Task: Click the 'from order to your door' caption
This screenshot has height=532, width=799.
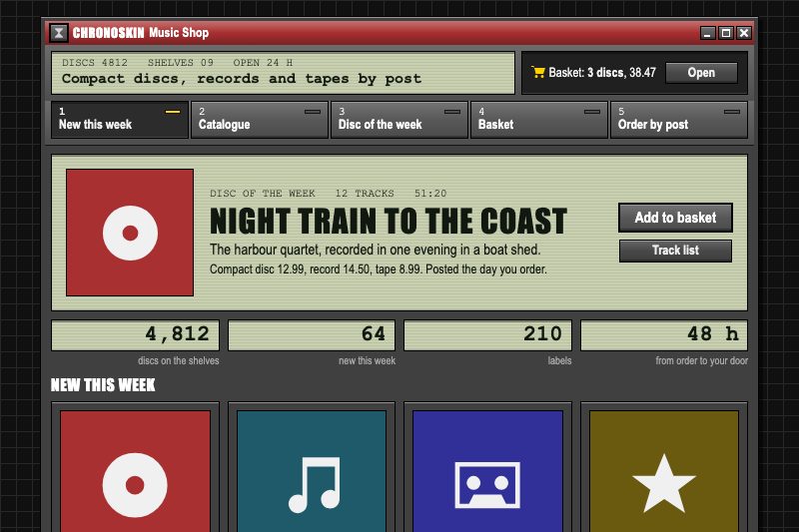Action: click(x=702, y=361)
